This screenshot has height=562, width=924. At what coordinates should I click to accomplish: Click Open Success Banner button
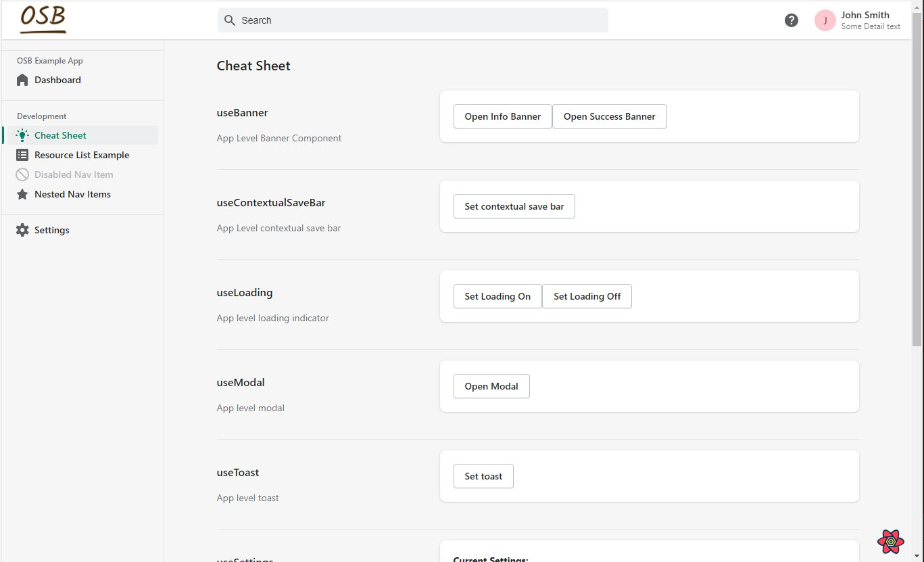[x=610, y=116]
